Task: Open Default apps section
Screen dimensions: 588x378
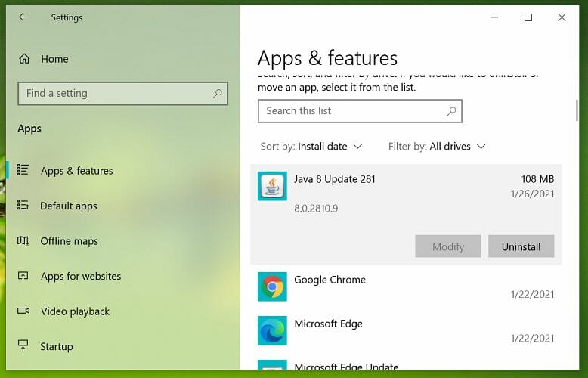Action: [x=122, y=206]
